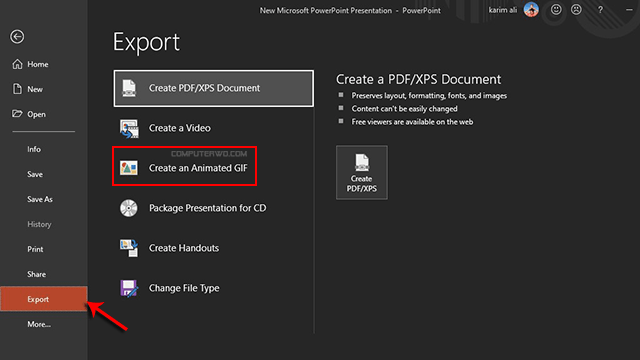Screen dimensions: 640x360
Task: Select Create PDF/XPS Document option
Action: [x=213, y=88]
